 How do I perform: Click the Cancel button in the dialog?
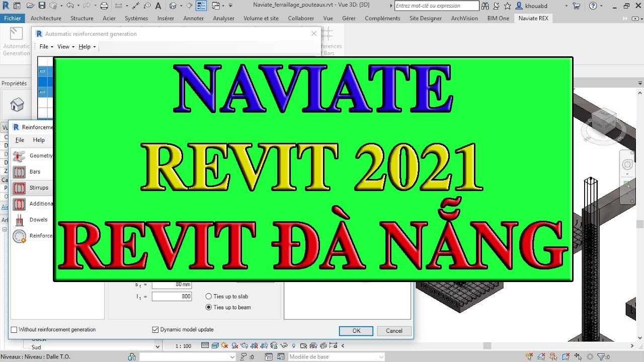point(393,331)
